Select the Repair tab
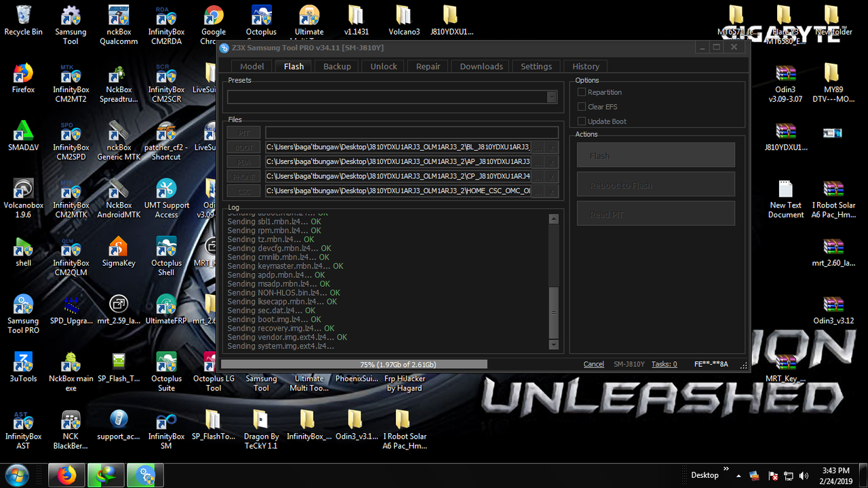 [x=428, y=66]
